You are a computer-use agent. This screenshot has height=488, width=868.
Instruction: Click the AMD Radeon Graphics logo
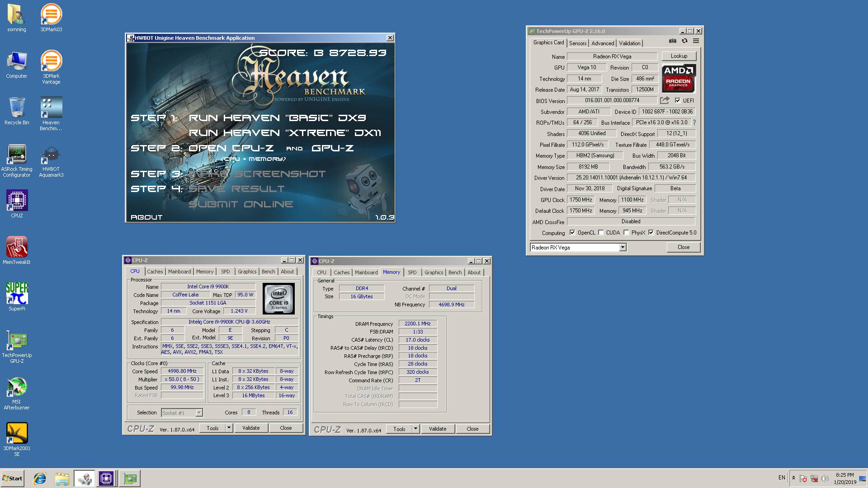(679, 78)
